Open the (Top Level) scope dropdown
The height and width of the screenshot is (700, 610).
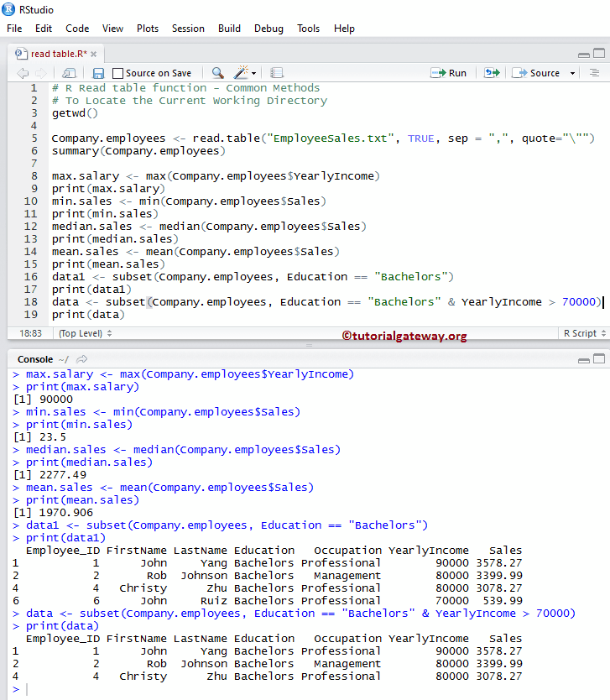[86, 333]
